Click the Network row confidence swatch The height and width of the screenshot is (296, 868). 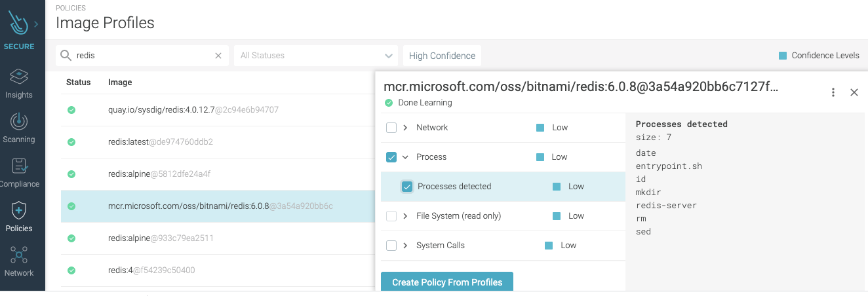[540, 128]
